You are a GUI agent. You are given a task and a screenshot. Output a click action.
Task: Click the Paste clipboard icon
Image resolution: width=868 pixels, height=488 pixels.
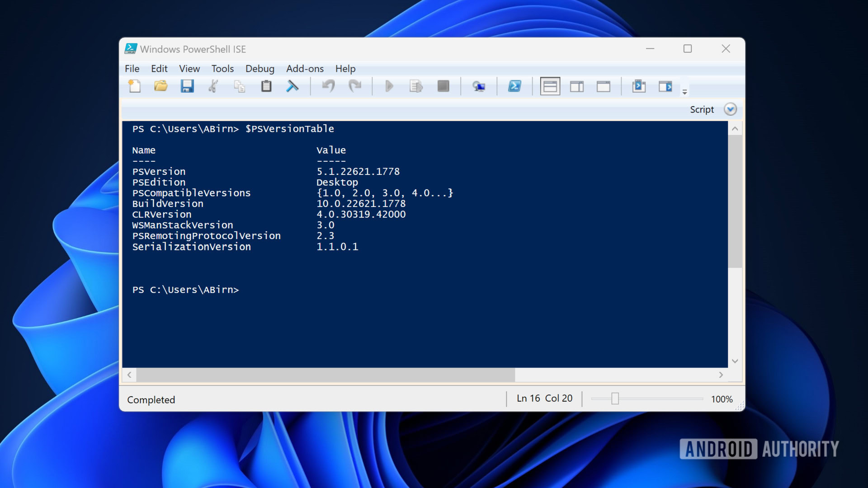point(266,86)
